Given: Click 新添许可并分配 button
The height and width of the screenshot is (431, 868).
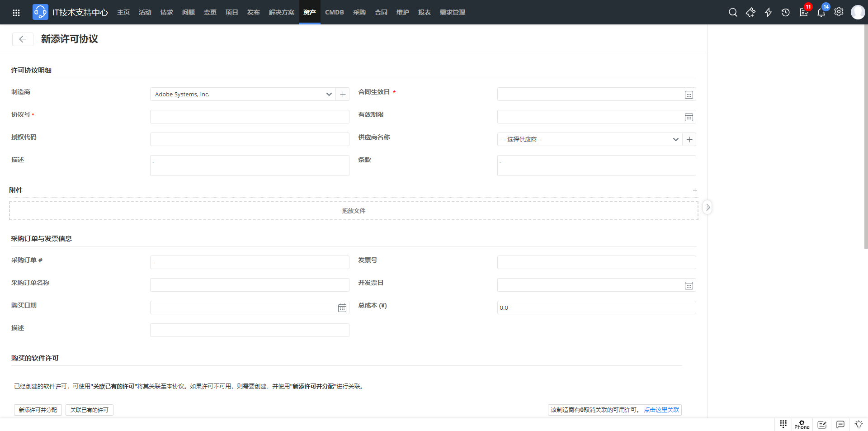Looking at the screenshot, I should pos(38,410).
